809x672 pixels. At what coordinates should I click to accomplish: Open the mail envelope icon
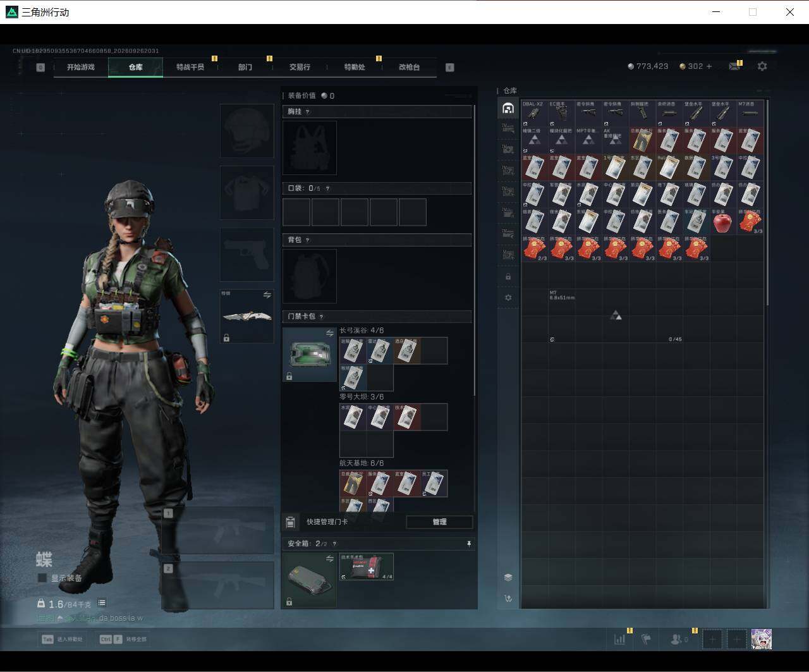[x=734, y=66]
